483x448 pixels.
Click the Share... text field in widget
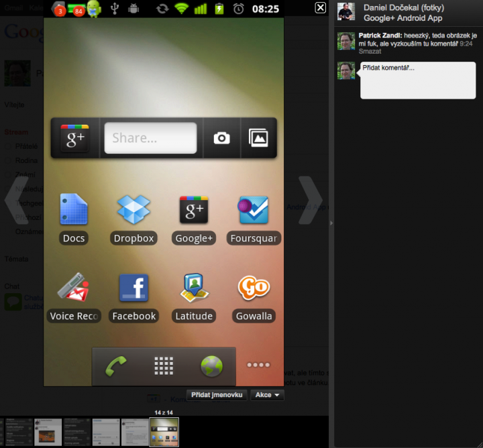coord(150,138)
